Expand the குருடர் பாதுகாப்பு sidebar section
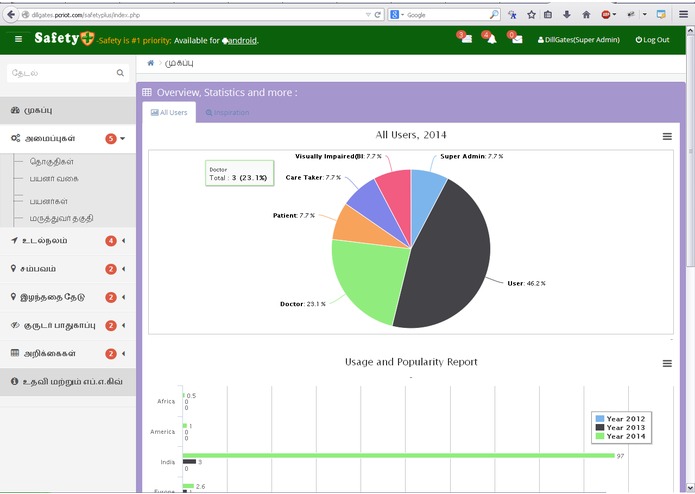Viewport: 695px width, 494px height. coord(68,326)
